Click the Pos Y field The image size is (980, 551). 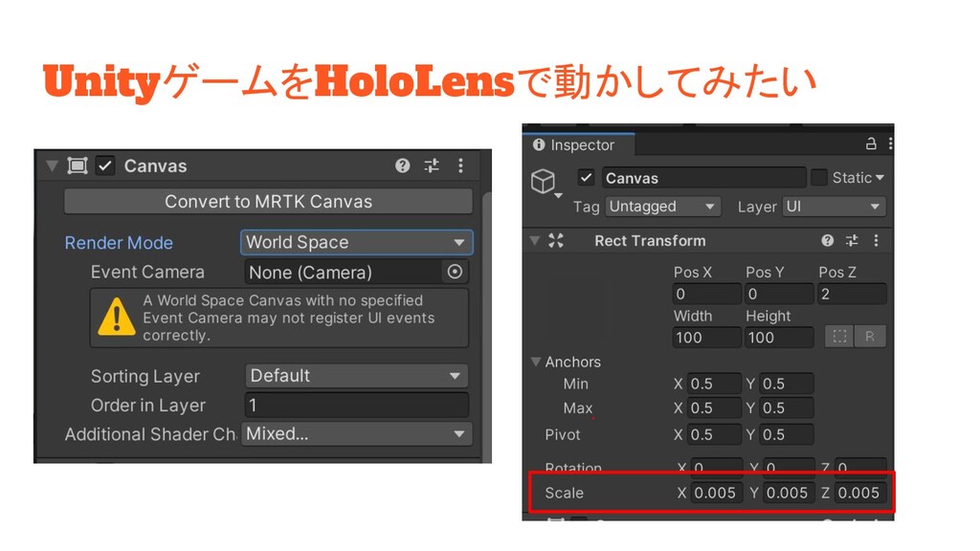click(779, 294)
